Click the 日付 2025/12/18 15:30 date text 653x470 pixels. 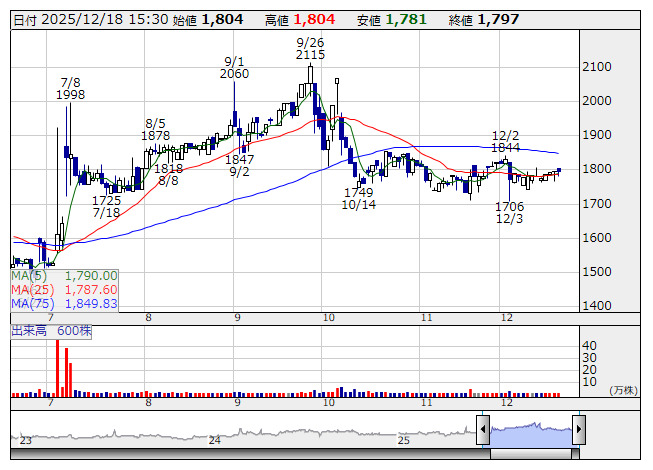click(x=91, y=20)
